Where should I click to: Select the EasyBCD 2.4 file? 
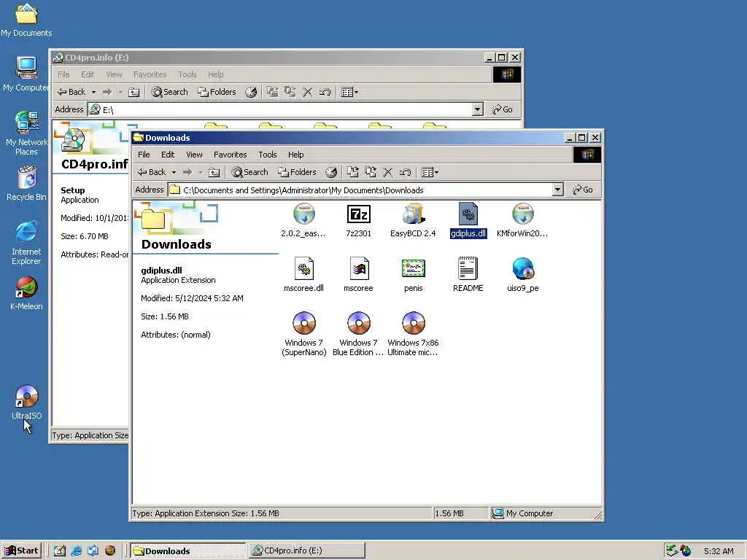[x=413, y=220]
